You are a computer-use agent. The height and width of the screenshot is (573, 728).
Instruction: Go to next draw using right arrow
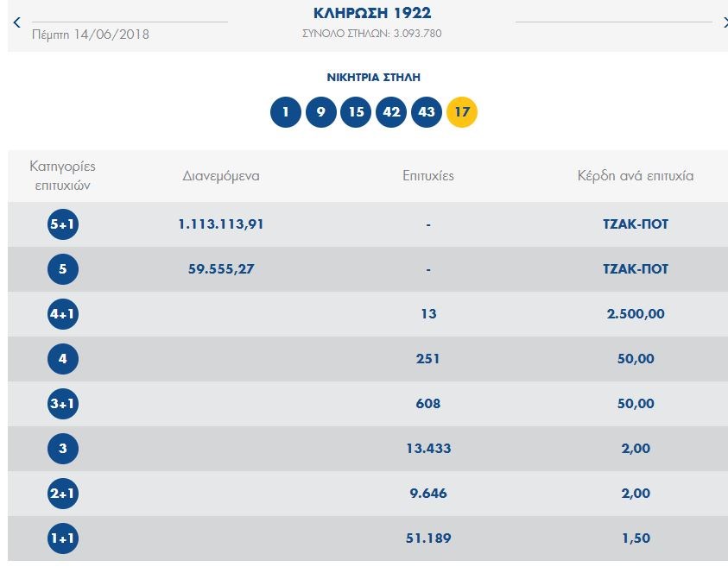[724, 22]
